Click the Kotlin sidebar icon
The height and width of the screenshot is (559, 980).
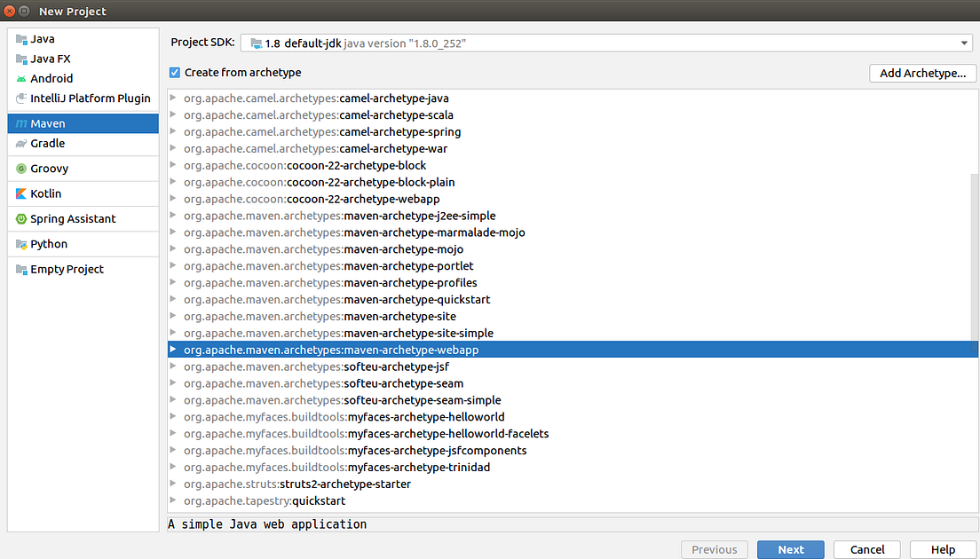click(x=26, y=193)
